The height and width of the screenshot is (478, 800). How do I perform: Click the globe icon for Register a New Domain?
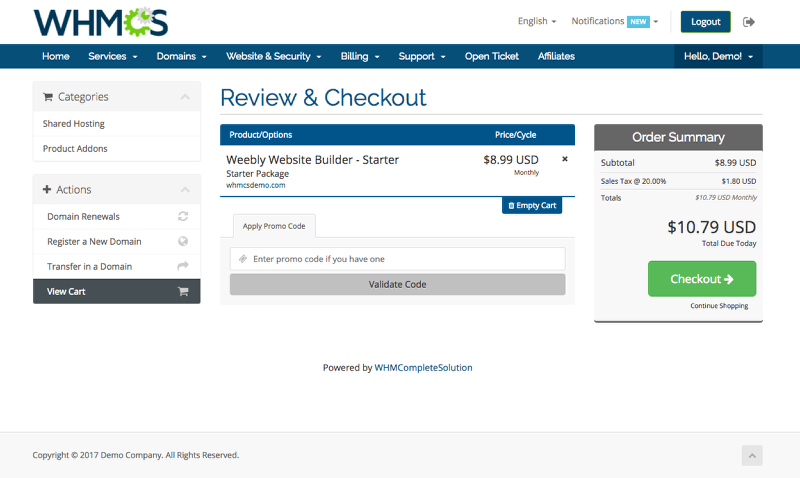pyautogui.click(x=183, y=241)
